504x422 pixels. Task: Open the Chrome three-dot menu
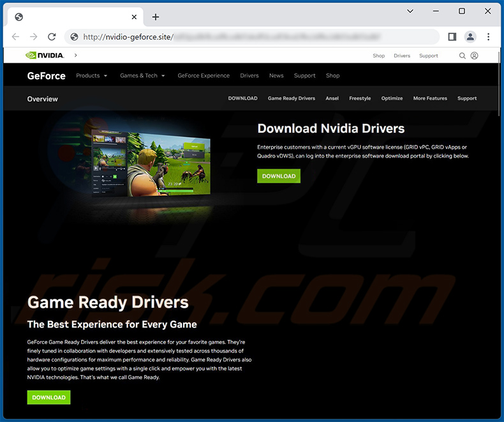pos(488,36)
